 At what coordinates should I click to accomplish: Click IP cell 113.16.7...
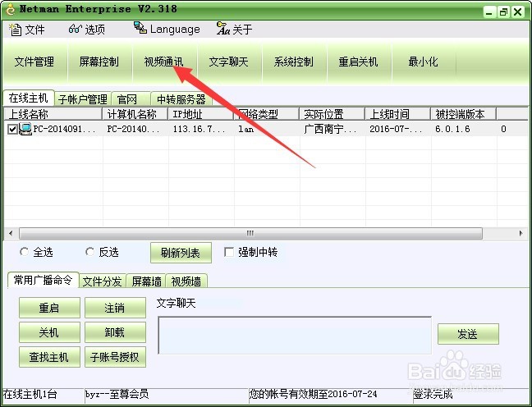click(x=199, y=129)
